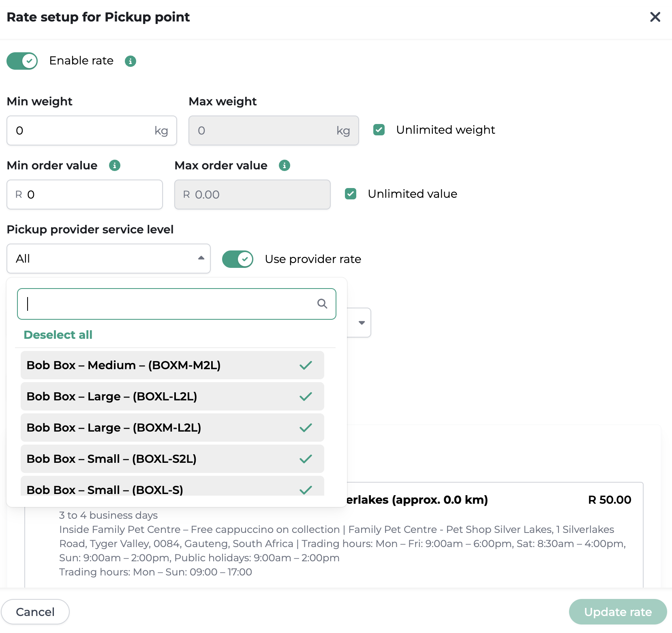Click the Use provider rate label
Screen dimensions: 672x633
313,259
